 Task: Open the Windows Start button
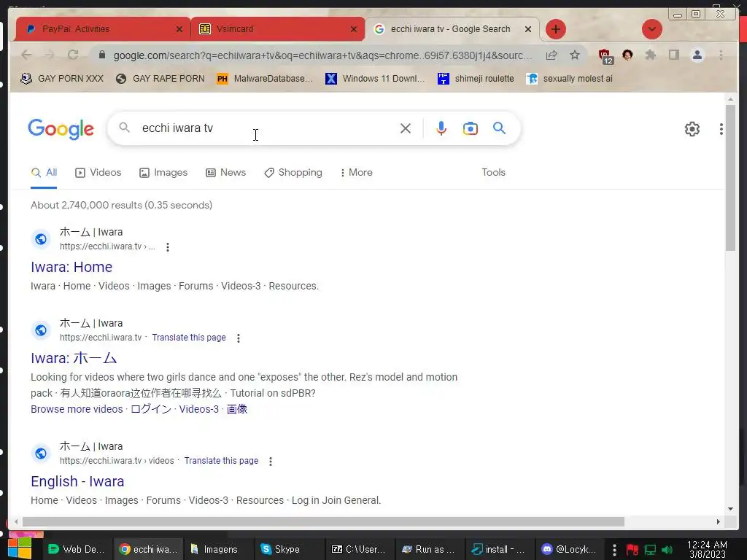click(x=20, y=548)
